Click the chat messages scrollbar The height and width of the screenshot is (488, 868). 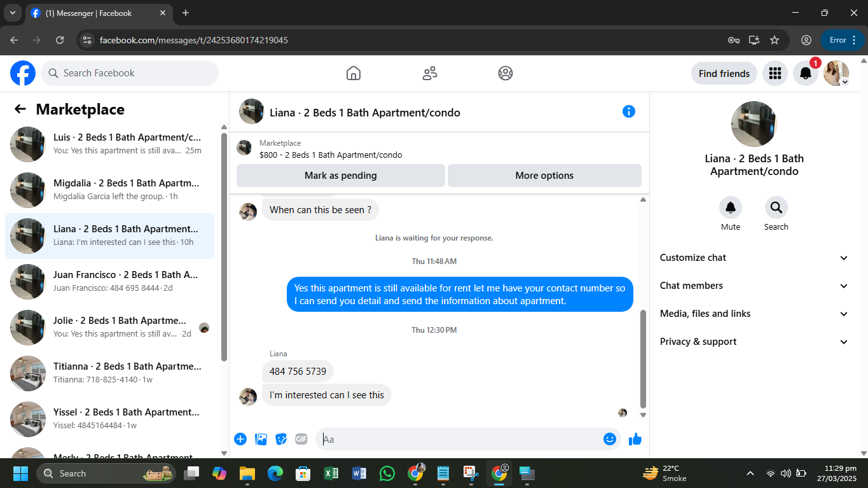(x=643, y=359)
